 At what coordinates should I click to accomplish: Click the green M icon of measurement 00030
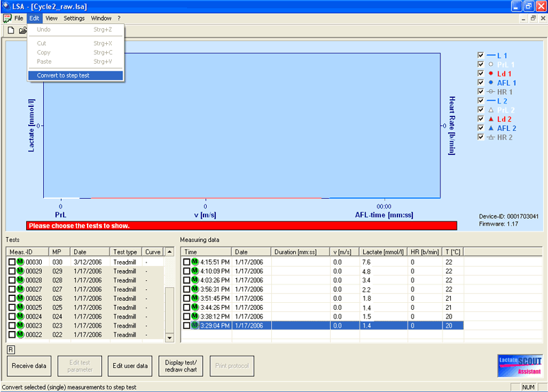pos(21,262)
